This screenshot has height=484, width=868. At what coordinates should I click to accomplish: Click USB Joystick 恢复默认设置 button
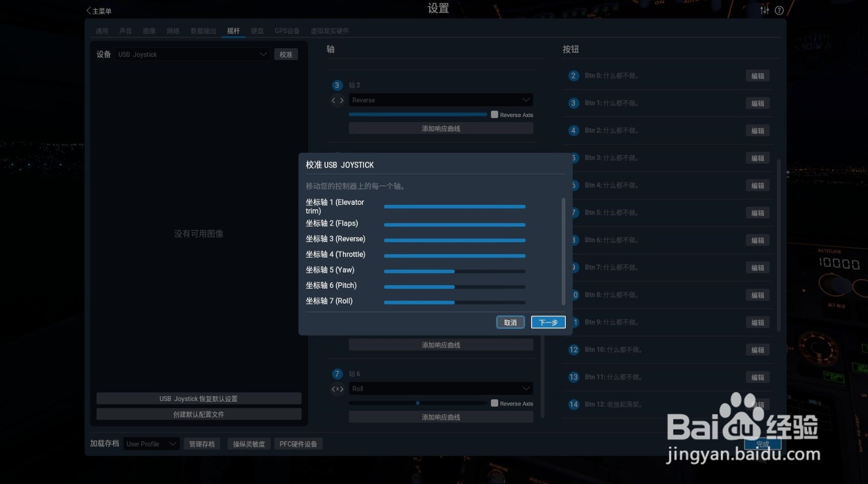click(199, 398)
